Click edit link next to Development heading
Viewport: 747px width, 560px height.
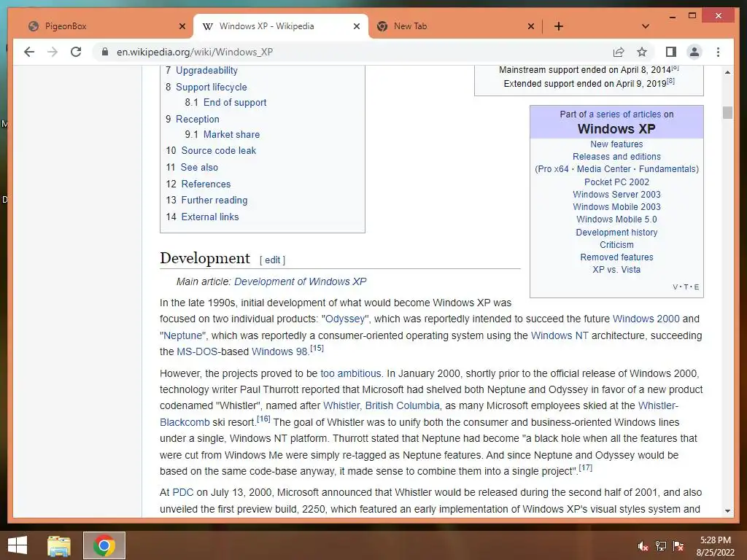coord(273,260)
